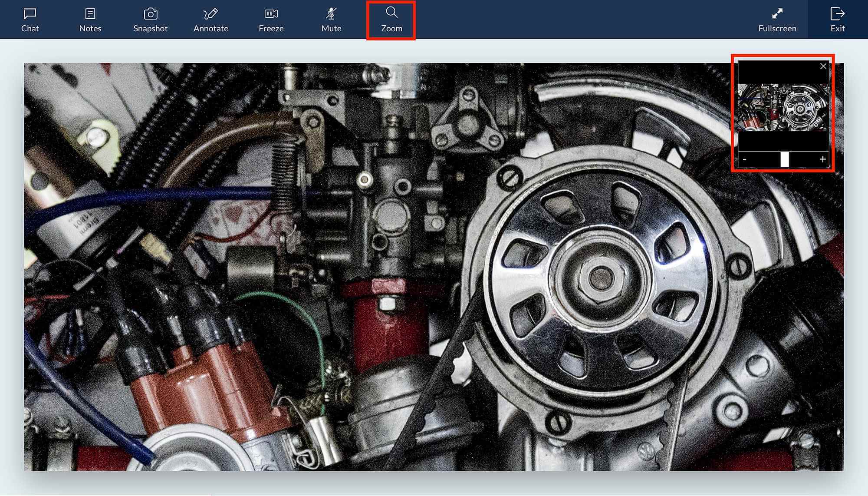This screenshot has width=868, height=496.
Task: Click the white zoom slider handle
Action: point(785,159)
